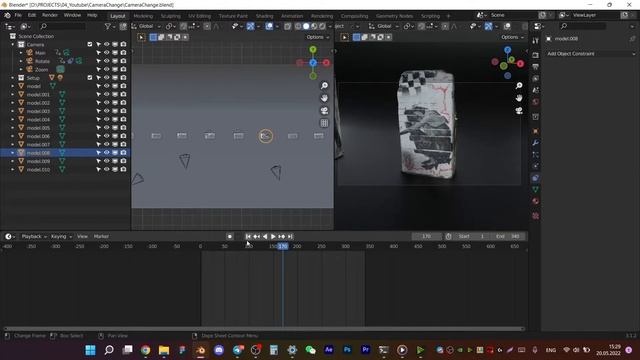
Task: Toggle use preview range clock icon
Action: [448, 236]
